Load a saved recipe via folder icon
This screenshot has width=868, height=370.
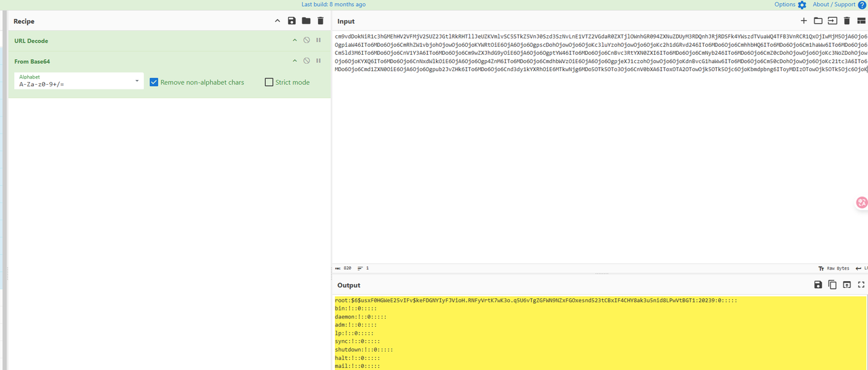[306, 21]
